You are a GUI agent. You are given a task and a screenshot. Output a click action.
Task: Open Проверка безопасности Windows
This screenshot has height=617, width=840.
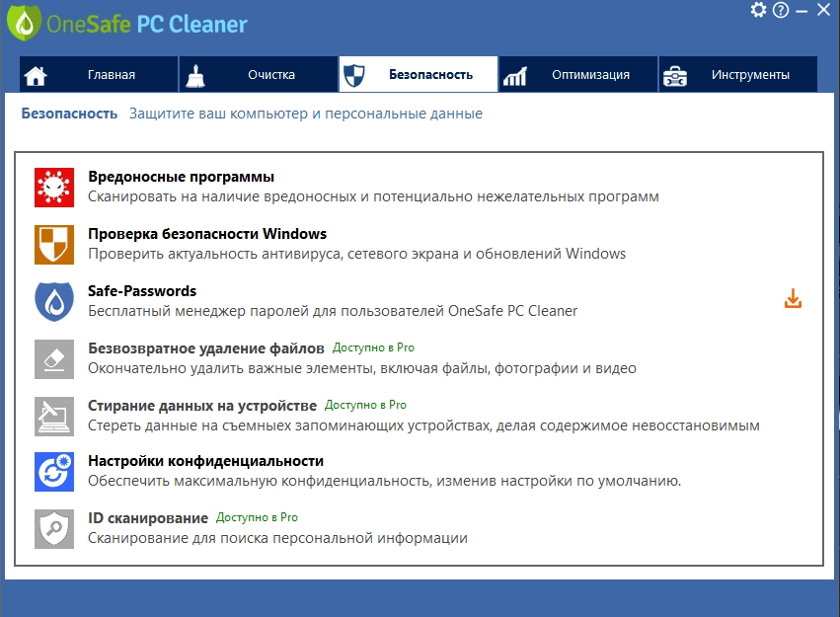[207, 234]
